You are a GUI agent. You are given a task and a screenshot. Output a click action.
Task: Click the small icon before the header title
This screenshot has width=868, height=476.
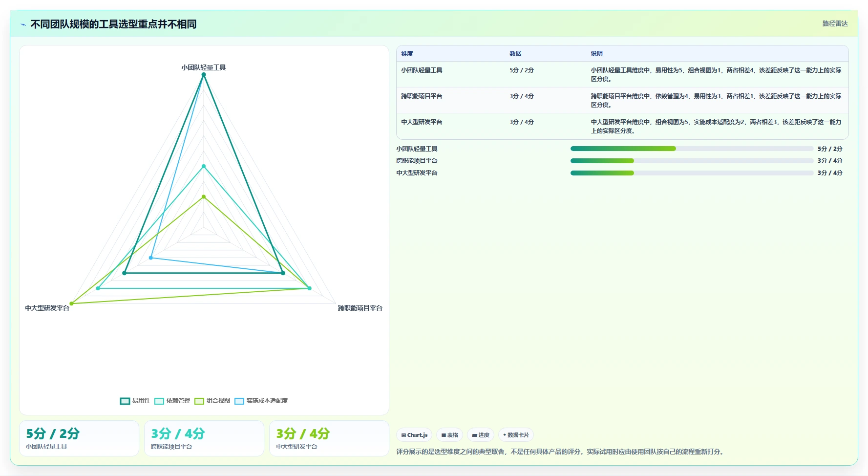[23, 24]
